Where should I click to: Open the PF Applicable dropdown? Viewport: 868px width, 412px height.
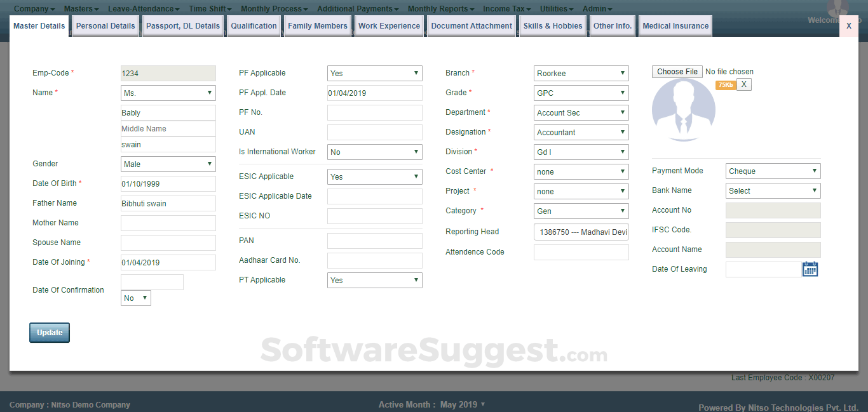(x=375, y=73)
